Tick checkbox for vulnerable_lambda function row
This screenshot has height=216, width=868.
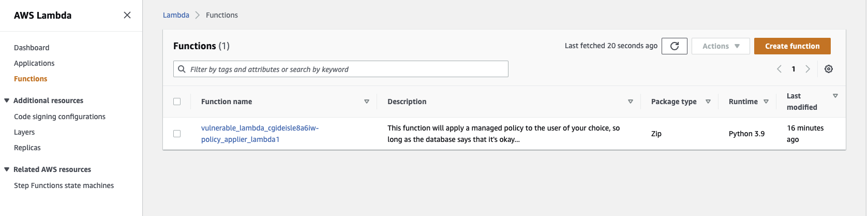click(x=177, y=134)
